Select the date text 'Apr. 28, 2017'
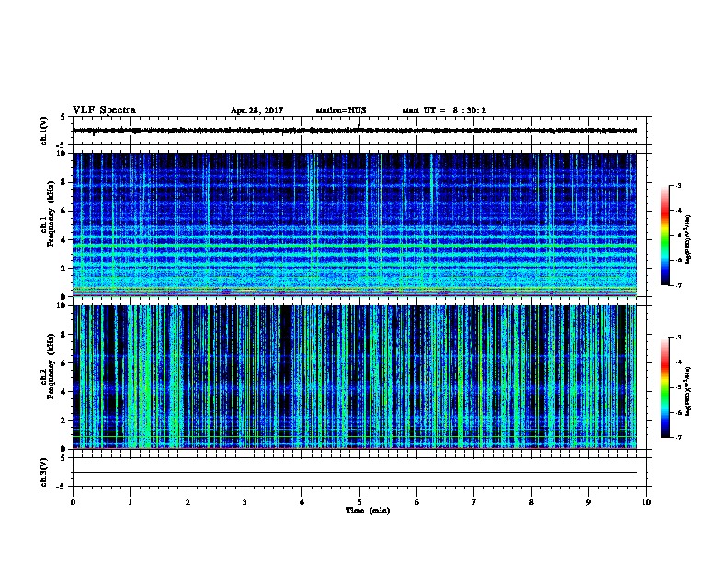The height and width of the screenshot is (563, 728). click(256, 110)
